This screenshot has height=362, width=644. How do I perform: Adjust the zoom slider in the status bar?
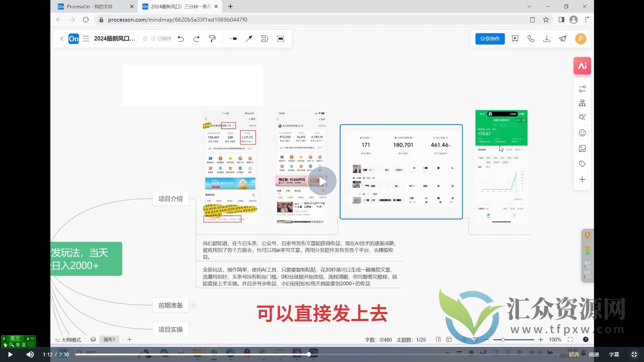click(502, 340)
